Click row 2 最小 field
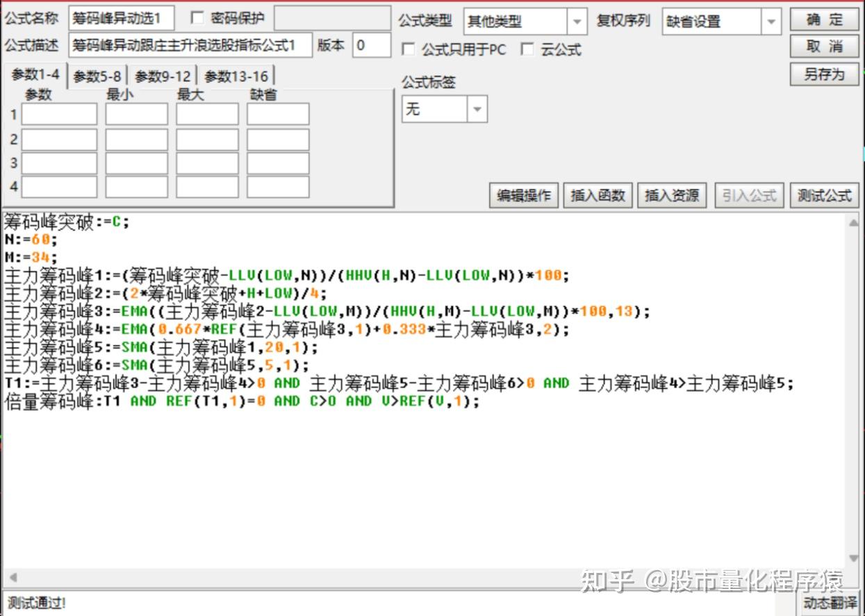Viewport: 865px width, 616px height. pyautogui.click(x=137, y=140)
